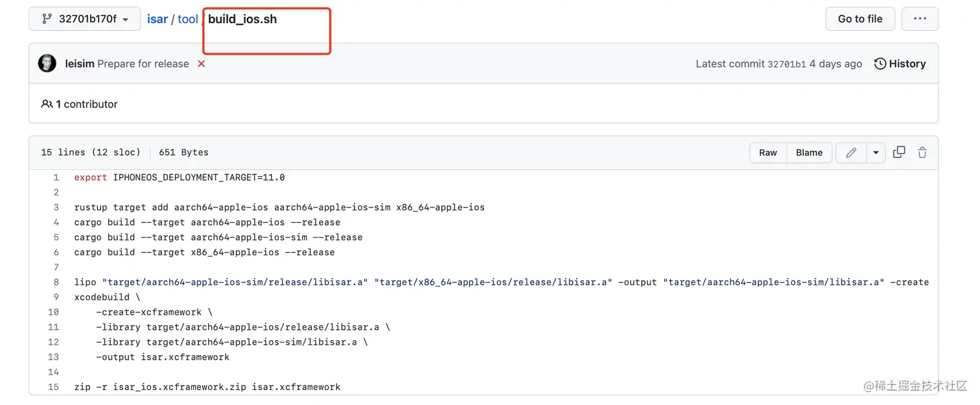
Task: Open the ellipsis more options menu
Action: point(920,19)
